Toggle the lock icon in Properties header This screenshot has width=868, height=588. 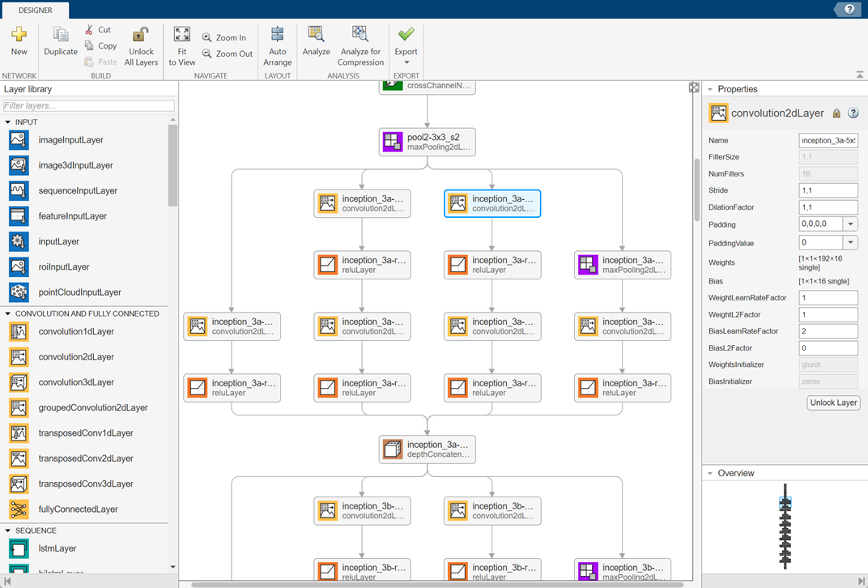tap(836, 113)
